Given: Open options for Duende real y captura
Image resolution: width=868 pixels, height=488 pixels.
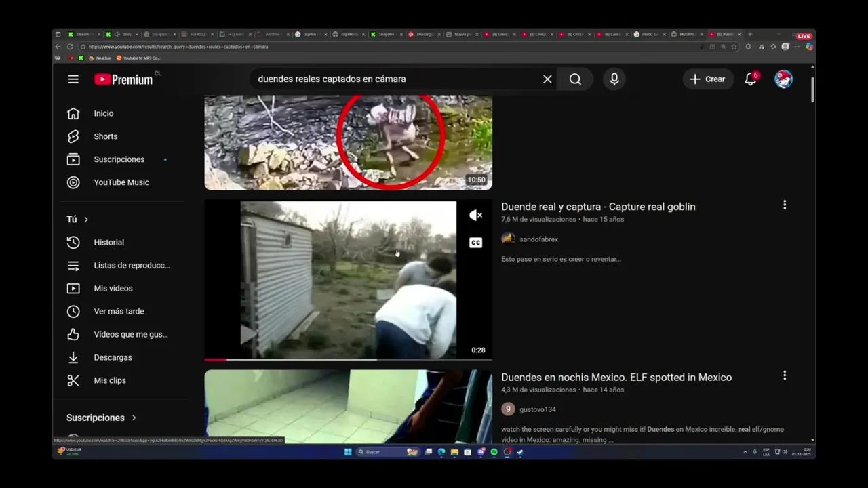Looking at the screenshot, I should click(785, 205).
